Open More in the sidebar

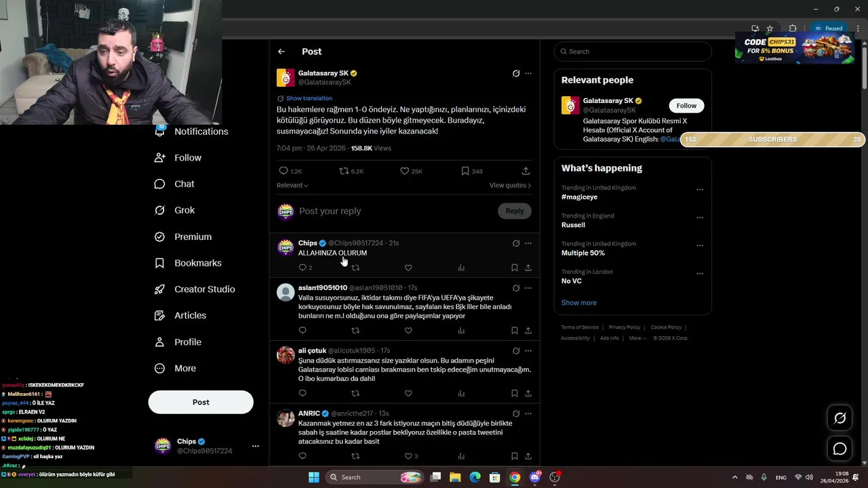coord(175,369)
